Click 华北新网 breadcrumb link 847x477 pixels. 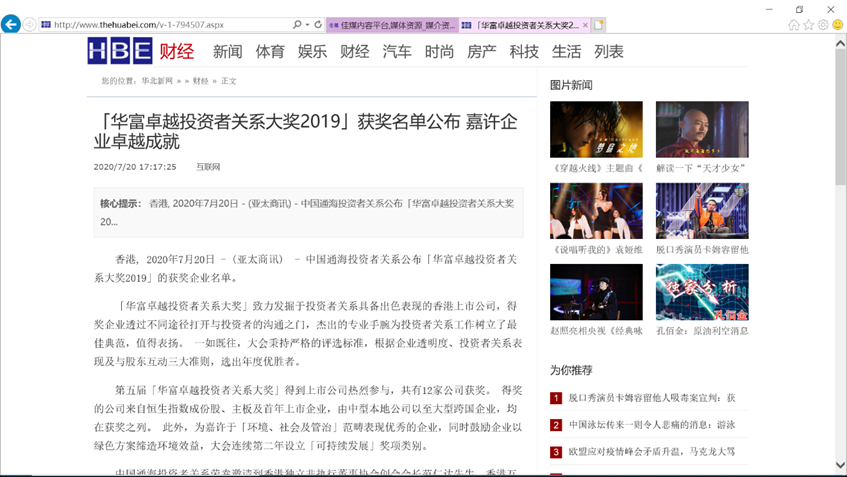click(157, 81)
